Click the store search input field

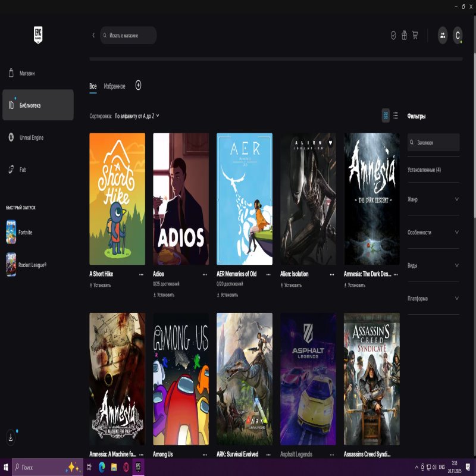pyautogui.click(x=131, y=36)
